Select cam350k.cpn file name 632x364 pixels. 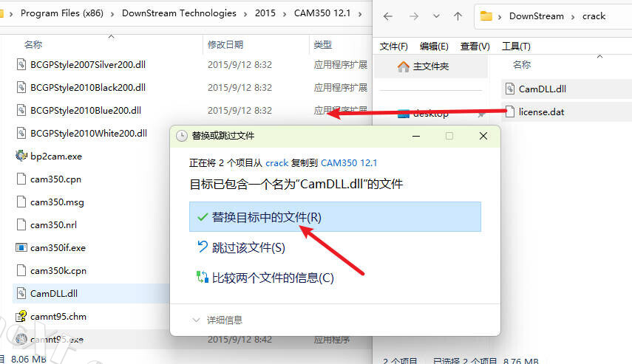click(58, 271)
